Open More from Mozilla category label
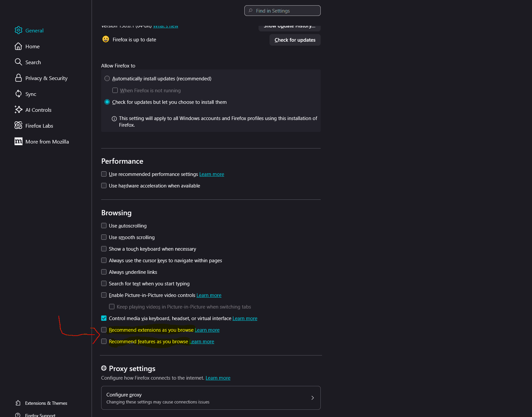 click(x=47, y=142)
